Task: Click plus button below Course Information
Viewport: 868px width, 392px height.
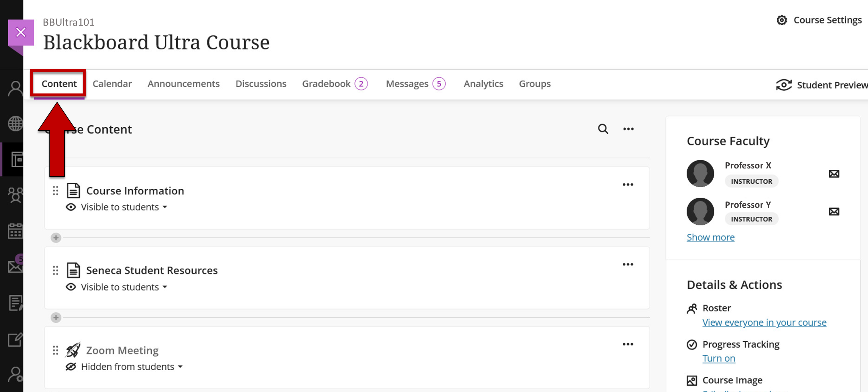Action: tap(56, 238)
